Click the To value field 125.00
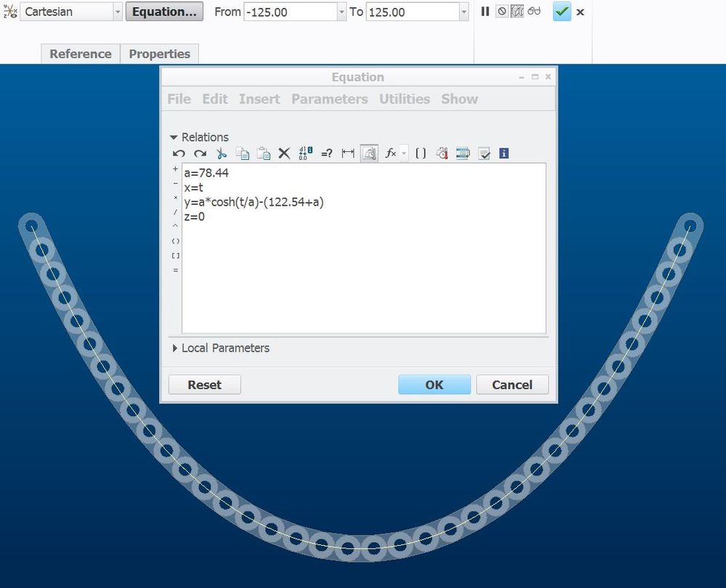 [413, 12]
